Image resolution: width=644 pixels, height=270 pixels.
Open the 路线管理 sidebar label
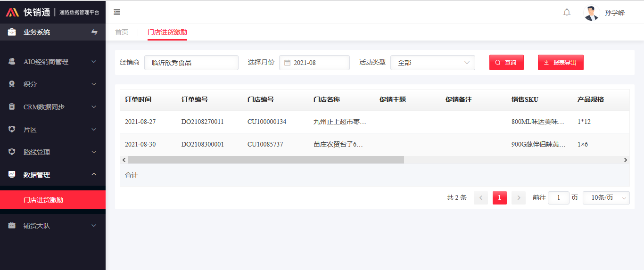(x=37, y=152)
